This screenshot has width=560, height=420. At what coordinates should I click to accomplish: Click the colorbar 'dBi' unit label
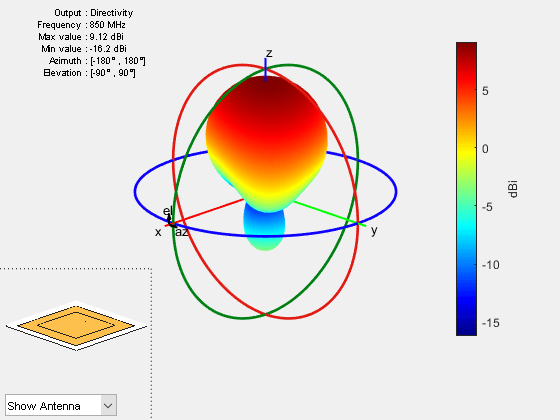pyautogui.click(x=512, y=189)
